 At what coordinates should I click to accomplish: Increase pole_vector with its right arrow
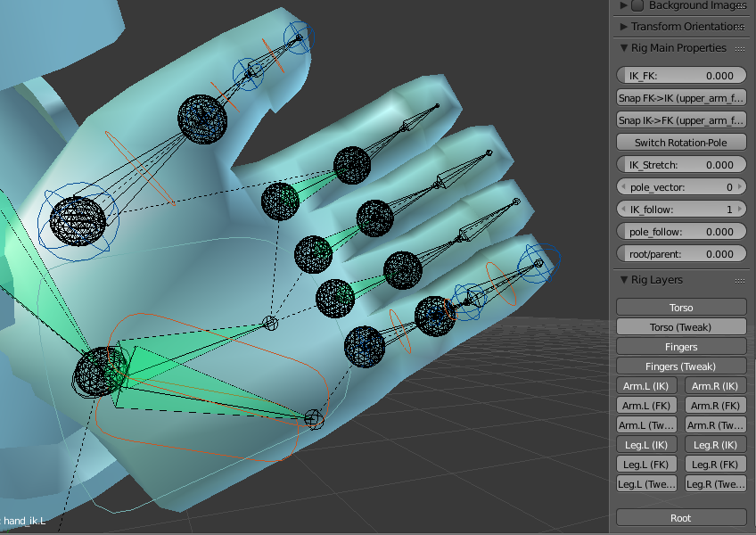(x=740, y=187)
